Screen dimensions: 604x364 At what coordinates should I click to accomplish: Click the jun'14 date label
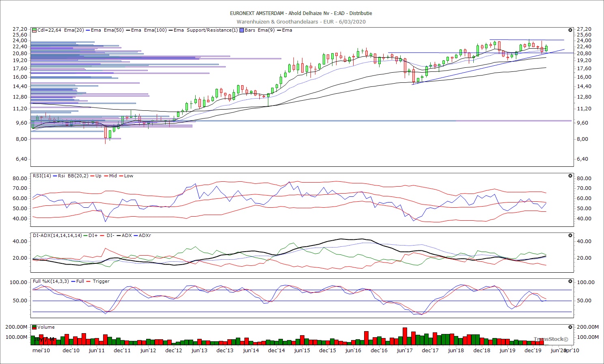click(x=251, y=351)
